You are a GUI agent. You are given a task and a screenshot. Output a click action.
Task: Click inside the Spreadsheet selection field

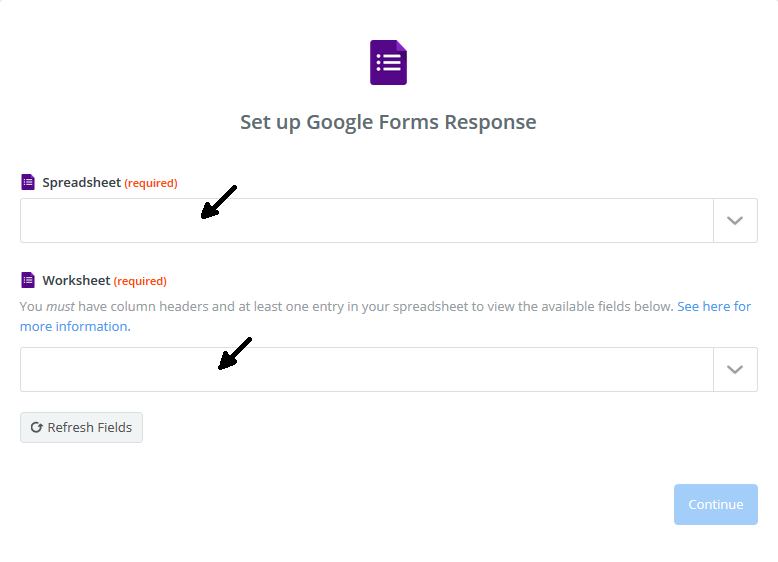(x=367, y=221)
